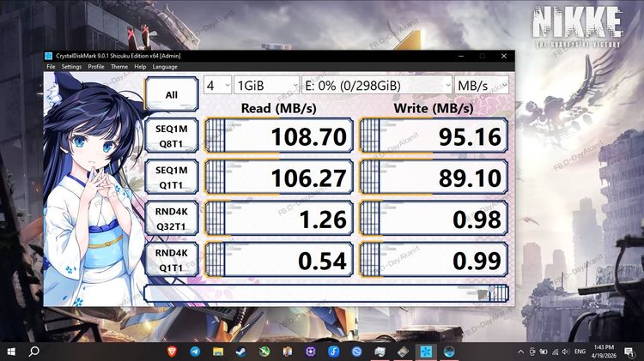Open Steam from the taskbar

241,352
